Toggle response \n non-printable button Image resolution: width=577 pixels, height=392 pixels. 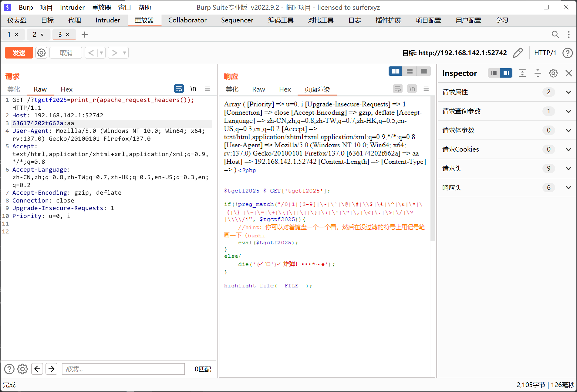pos(412,89)
